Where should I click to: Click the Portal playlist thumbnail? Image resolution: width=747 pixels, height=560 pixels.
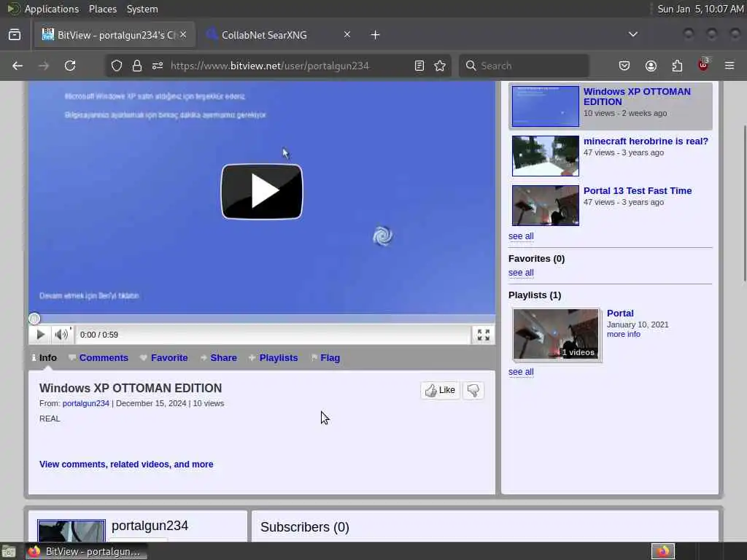(556, 334)
